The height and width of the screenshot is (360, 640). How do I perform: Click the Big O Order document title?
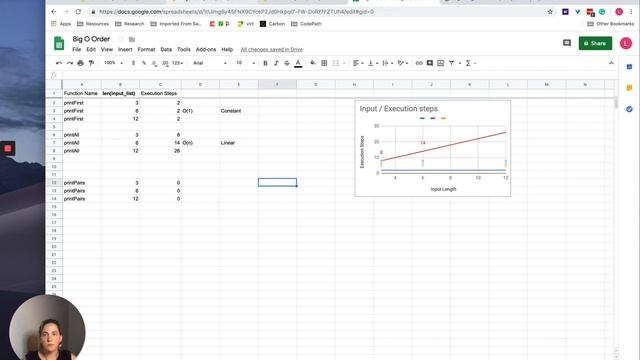[x=91, y=39]
